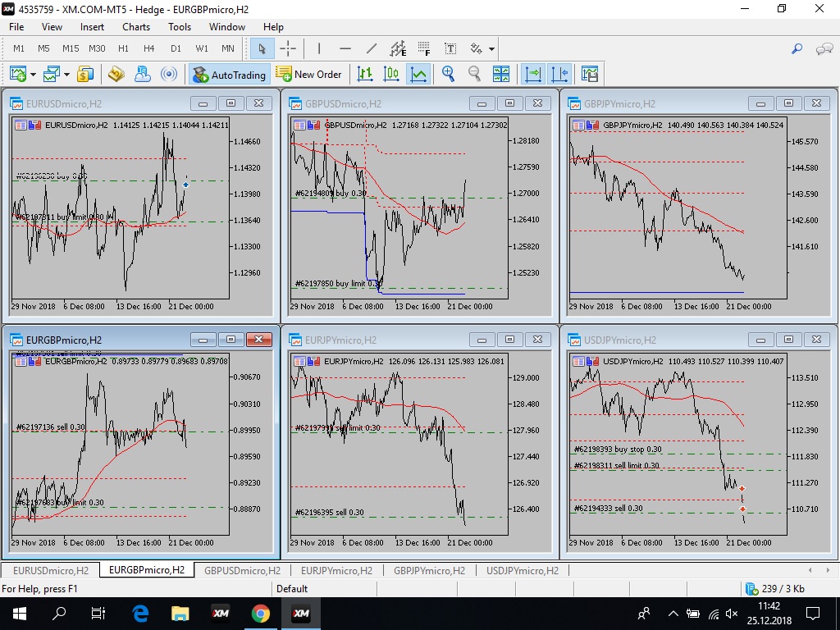840x630 pixels.
Task: Switch chart to bar chart style
Action: click(x=365, y=74)
